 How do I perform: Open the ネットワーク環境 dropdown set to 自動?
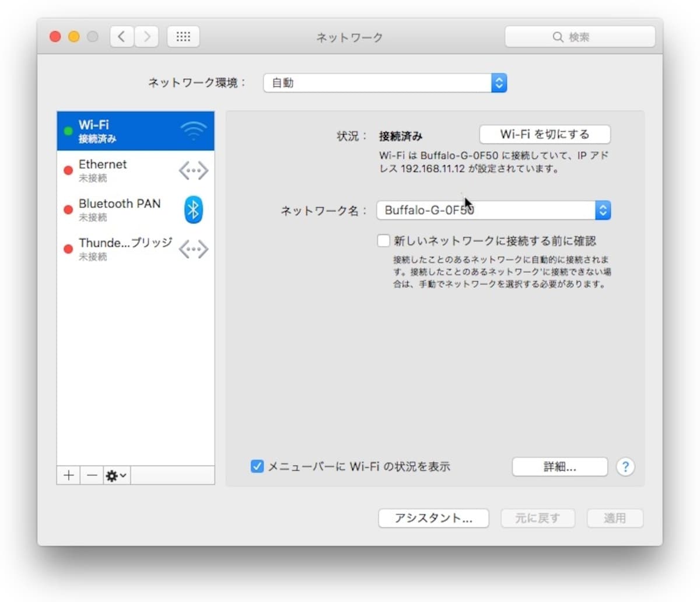point(385,83)
